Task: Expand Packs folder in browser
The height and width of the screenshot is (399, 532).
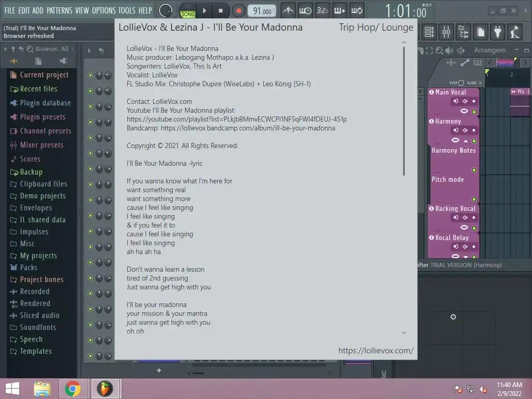Action: tap(23, 268)
